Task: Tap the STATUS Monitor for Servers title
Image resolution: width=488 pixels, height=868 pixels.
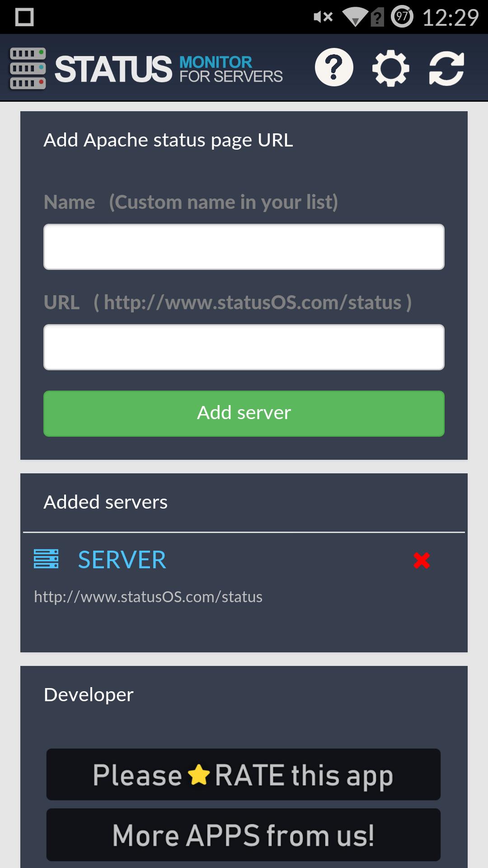Action: point(169,69)
